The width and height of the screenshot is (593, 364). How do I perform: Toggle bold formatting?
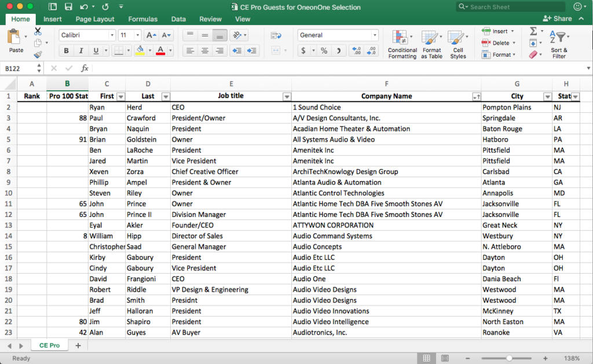tap(66, 51)
